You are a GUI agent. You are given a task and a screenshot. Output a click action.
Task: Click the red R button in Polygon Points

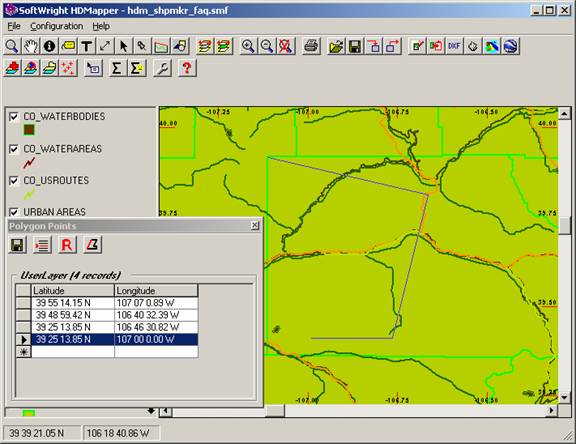point(67,245)
